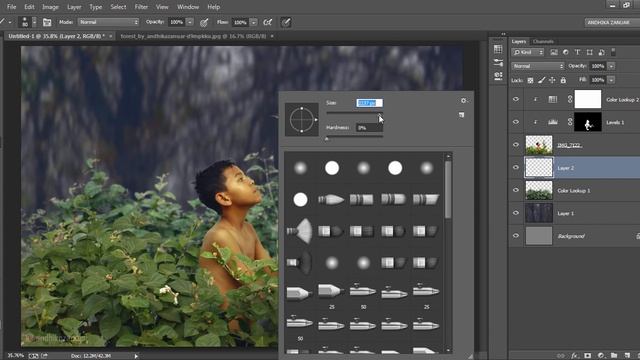Open the Select menu
This screenshot has width=640, height=360.
[118, 7]
